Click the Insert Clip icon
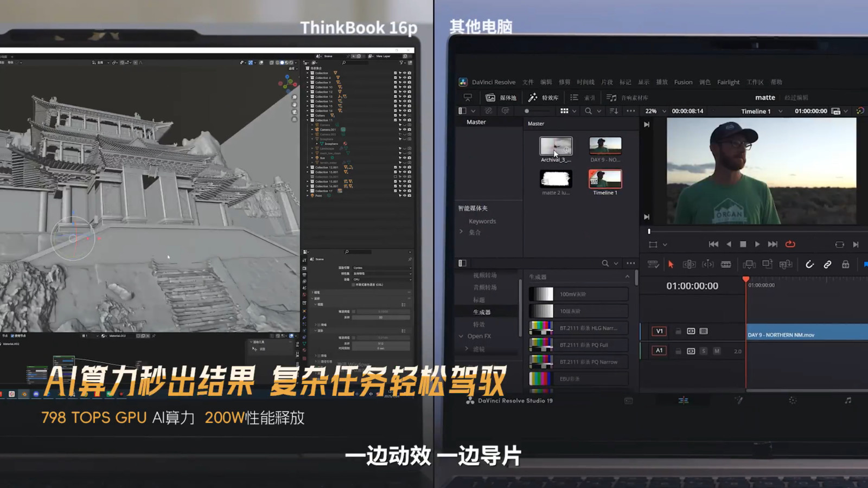 tap(749, 264)
